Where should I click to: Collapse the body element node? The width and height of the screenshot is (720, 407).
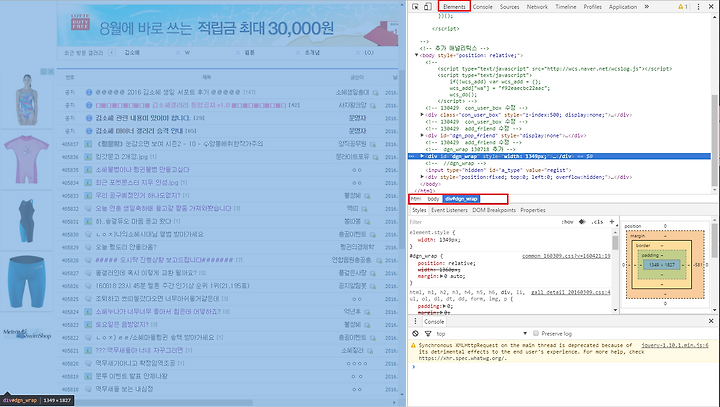tap(416, 55)
